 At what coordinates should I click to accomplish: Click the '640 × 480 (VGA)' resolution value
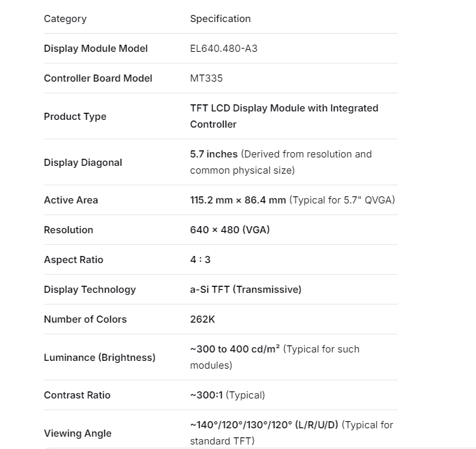[230, 230]
